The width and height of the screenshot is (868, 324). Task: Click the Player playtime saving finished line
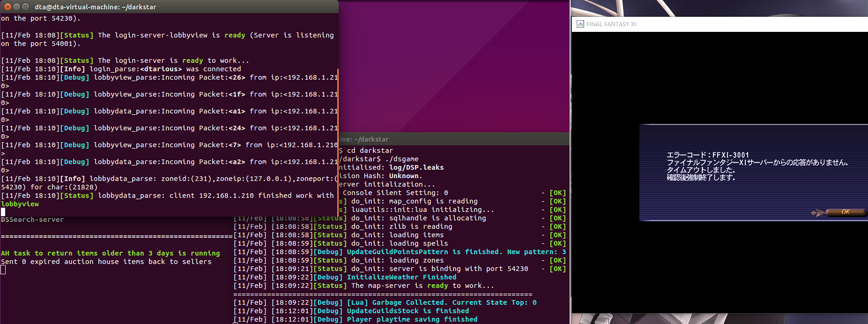(411, 319)
